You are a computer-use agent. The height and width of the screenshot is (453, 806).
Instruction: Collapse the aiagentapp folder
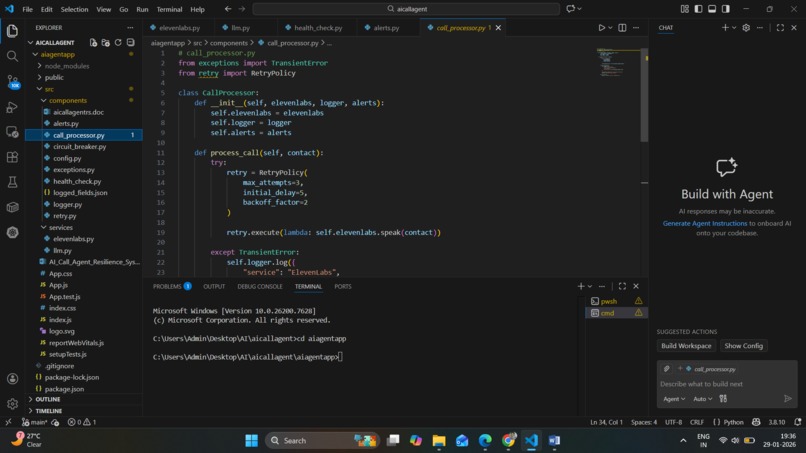pyautogui.click(x=35, y=54)
